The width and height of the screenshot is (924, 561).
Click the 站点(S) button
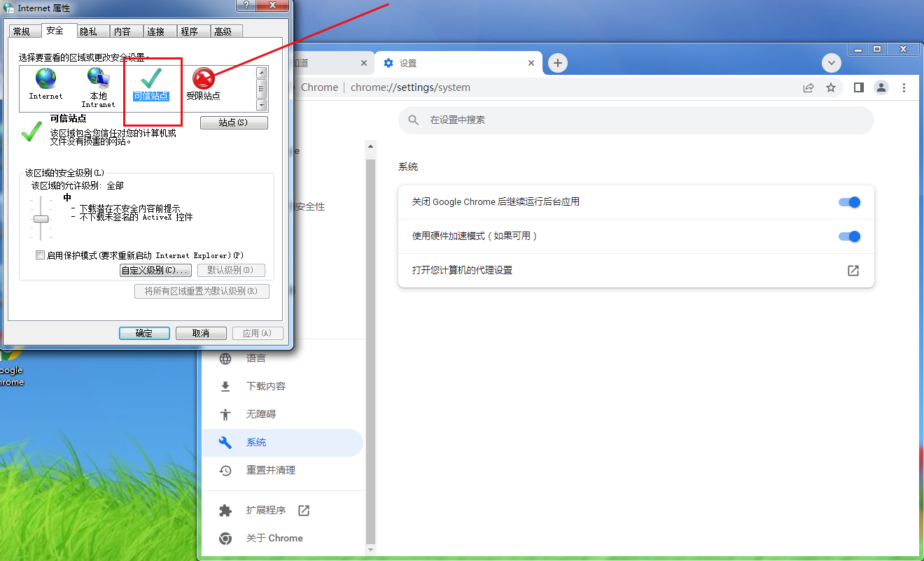click(234, 122)
